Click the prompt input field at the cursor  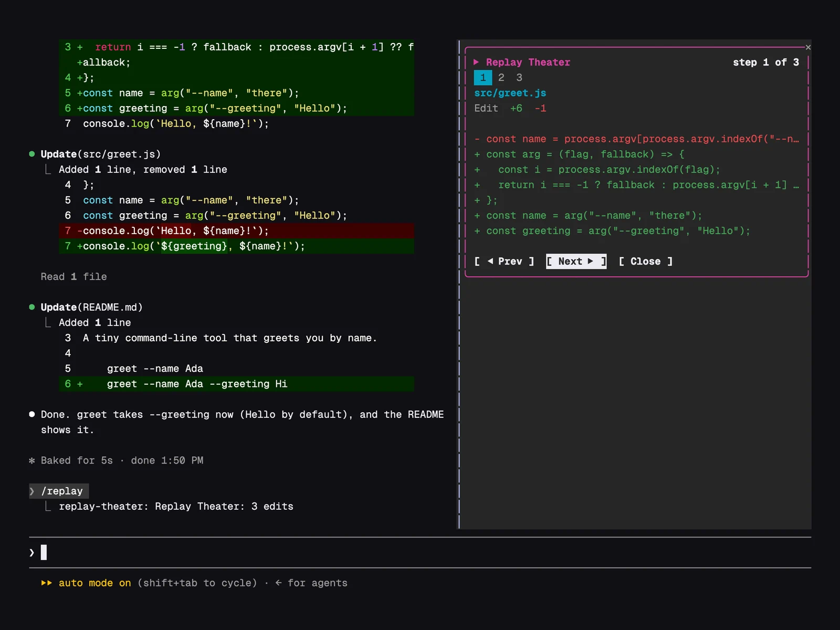(x=420, y=552)
